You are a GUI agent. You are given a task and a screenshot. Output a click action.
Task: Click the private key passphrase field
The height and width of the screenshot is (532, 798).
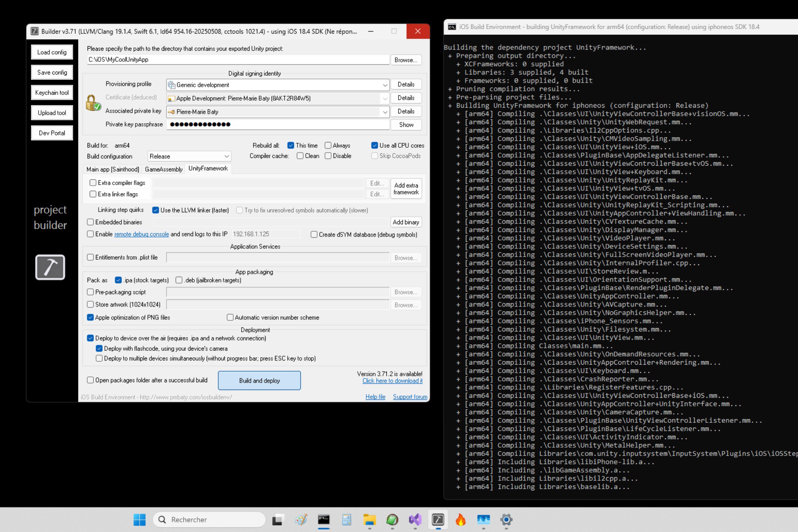(x=278, y=124)
